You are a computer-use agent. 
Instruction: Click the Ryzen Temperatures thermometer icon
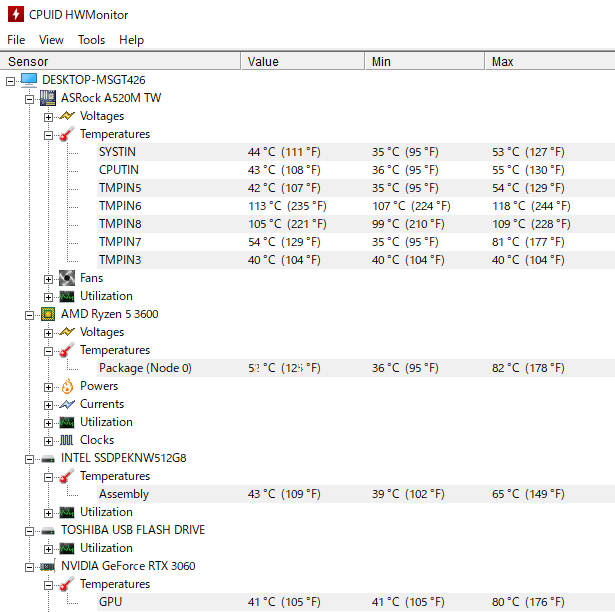[x=67, y=350]
